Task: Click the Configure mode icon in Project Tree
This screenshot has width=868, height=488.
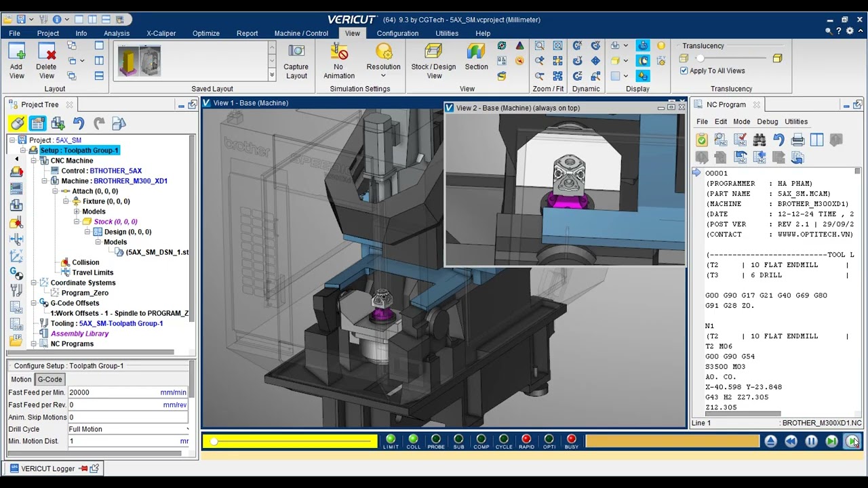Action: [37, 123]
